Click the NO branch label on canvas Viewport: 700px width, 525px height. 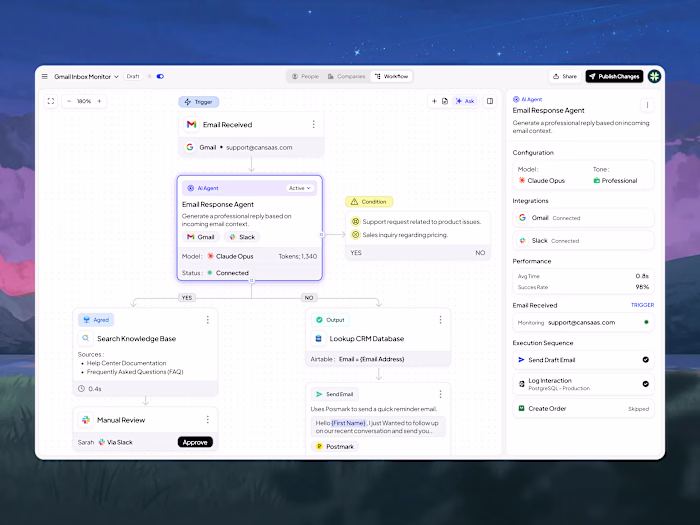click(309, 298)
